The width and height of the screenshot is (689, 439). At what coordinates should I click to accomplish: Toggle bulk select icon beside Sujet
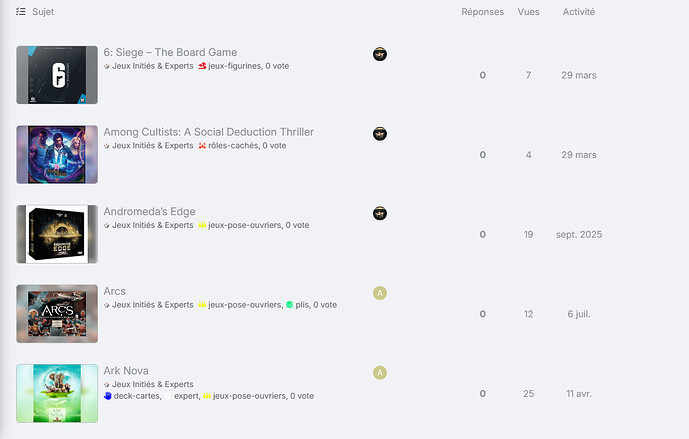coord(21,11)
